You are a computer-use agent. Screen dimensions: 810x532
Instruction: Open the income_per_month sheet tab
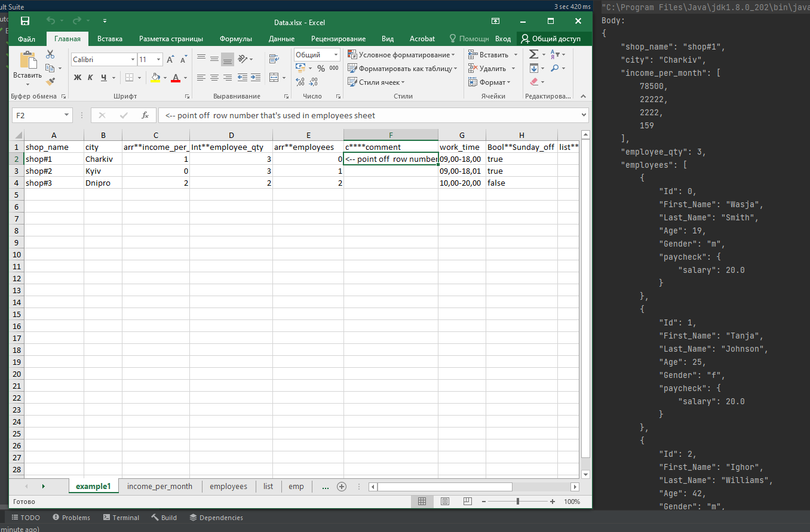pyautogui.click(x=160, y=487)
